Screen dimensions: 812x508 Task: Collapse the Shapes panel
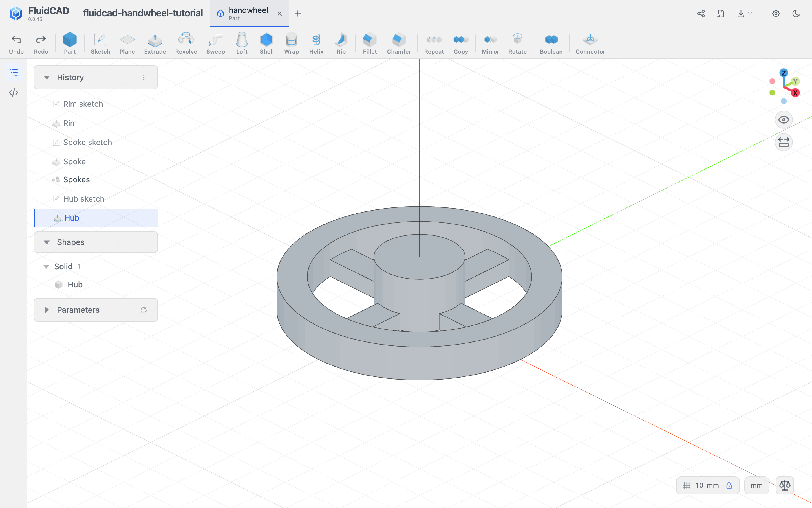47,242
